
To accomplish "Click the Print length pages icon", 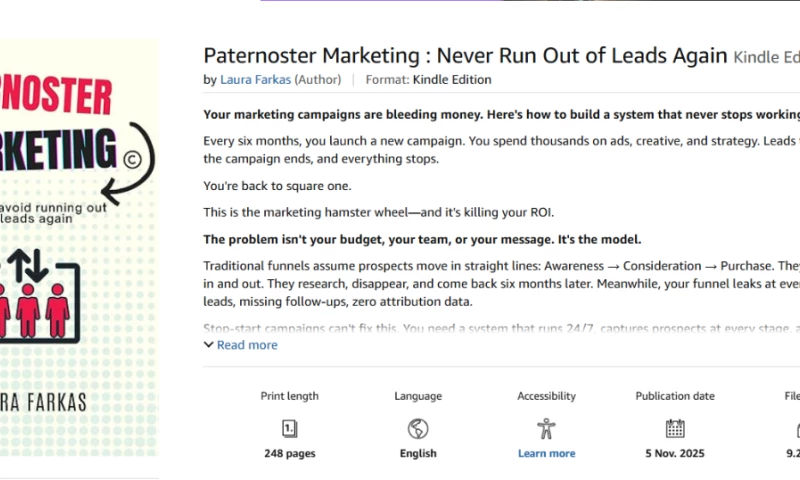I will point(290,429).
